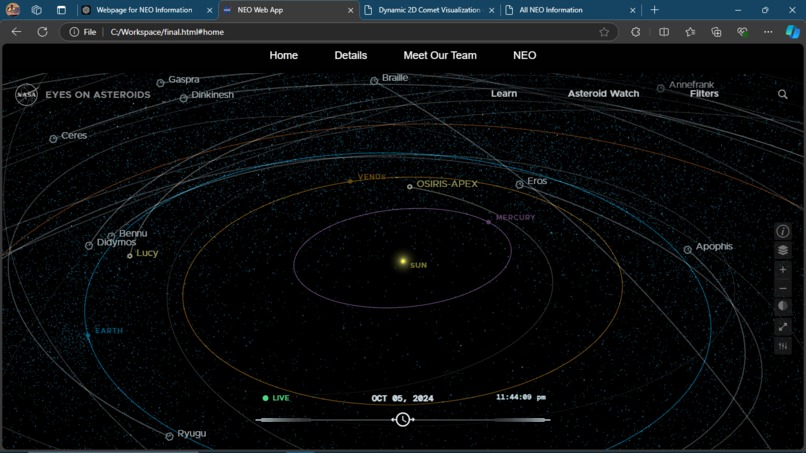Open the layers icon on right sidebar
The width and height of the screenshot is (806, 453).
[x=782, y=250]
